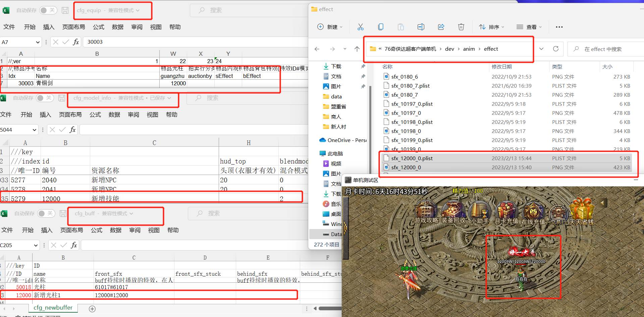Go forward with Explorer forward arrow
This screenshot has height=317, width=644.
pos(332,49)
